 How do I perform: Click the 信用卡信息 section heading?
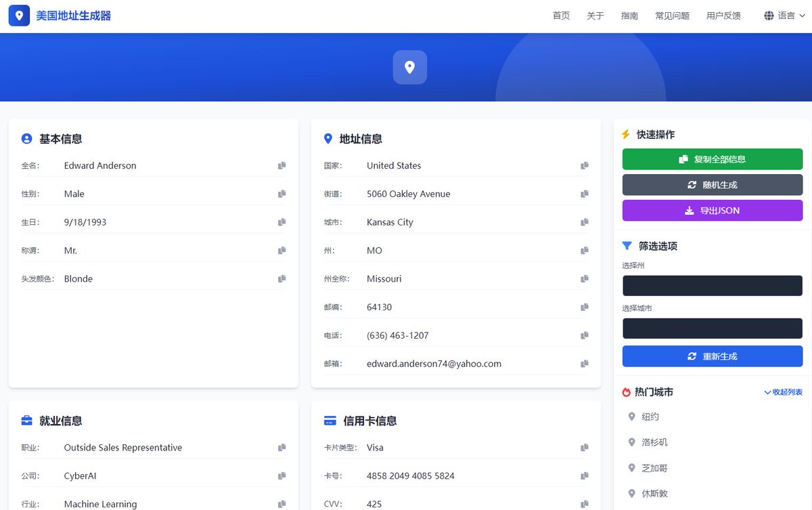[x=370, y=421]
